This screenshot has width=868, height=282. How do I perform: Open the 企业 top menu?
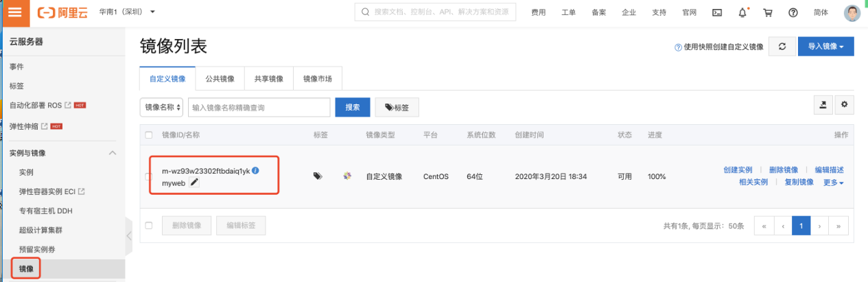[x=629, y=12]
